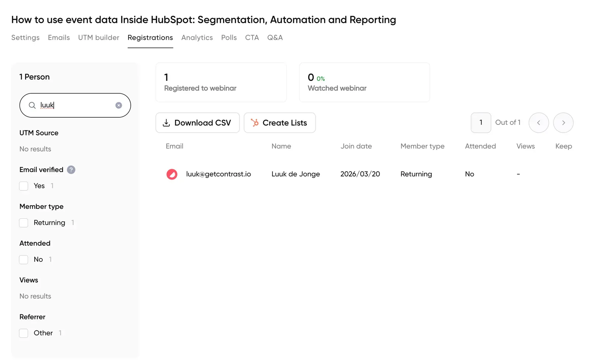Check the Yes box under Email verified
The width and height of the screenshot is (589, 364).
[24, 186]
